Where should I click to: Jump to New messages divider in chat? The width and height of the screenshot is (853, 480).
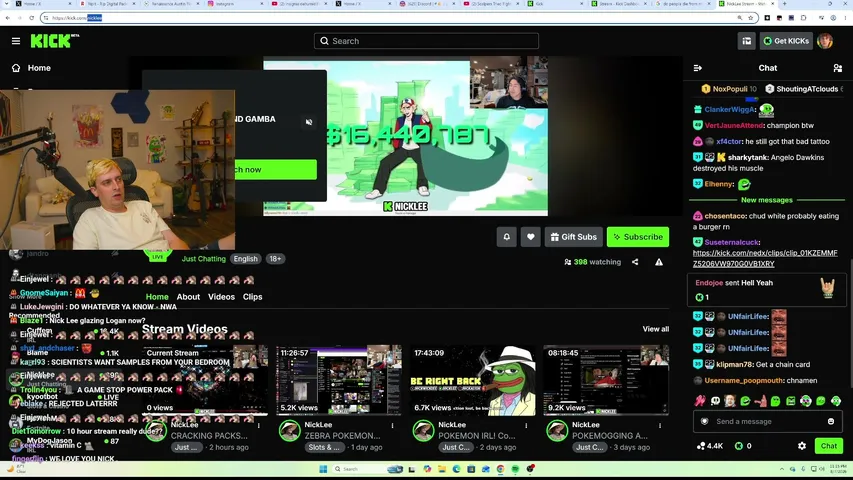coord(767,200)
